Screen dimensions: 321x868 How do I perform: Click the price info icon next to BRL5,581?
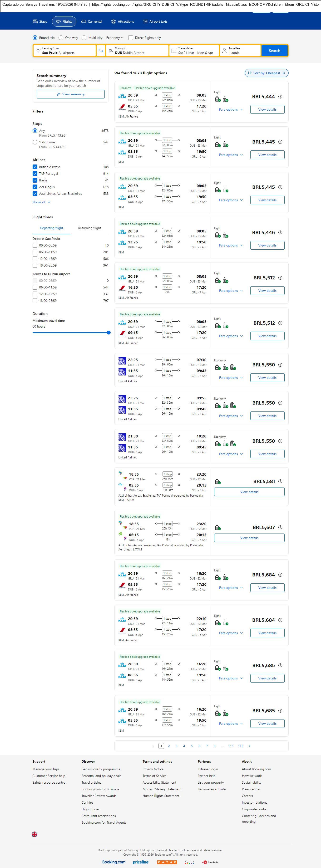pyautogui.click(x=280, y=481)
